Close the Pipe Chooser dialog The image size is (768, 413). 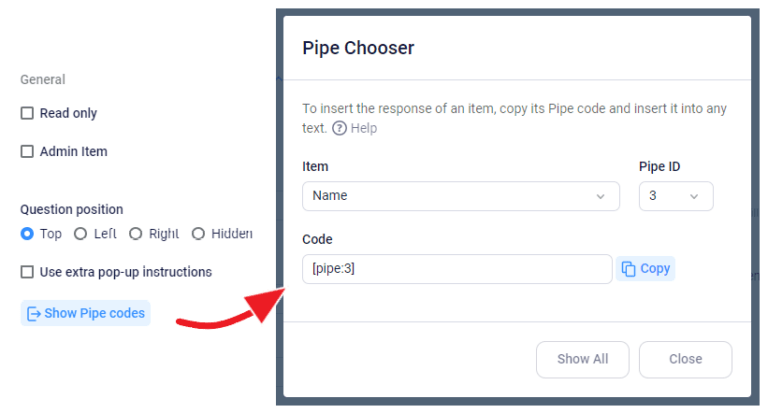pyautogui.click(x=685, y=359)
